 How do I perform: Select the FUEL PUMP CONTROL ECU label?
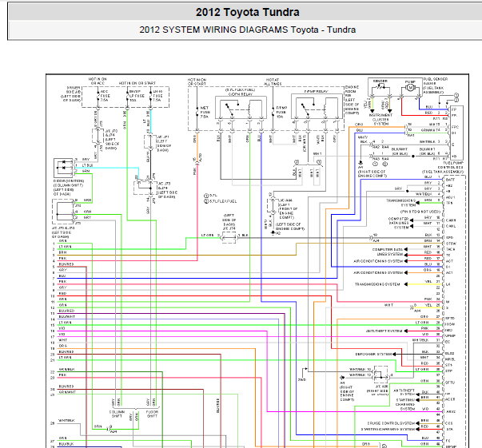click(452, 165)
